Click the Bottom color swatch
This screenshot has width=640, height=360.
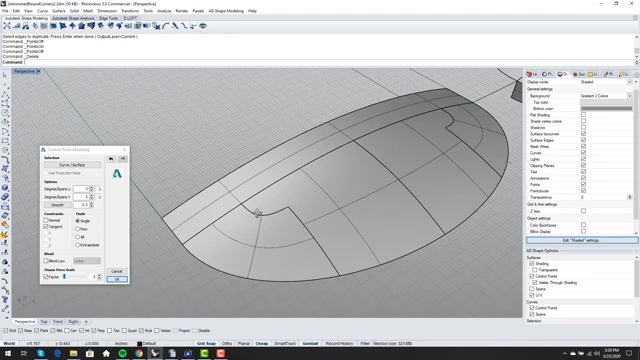click(606, 109)
